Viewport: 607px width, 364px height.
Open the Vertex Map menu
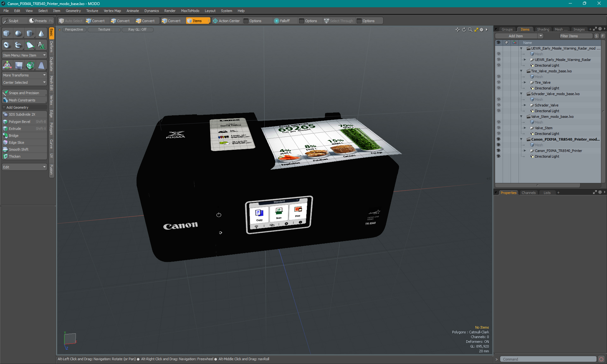point(112,11)
